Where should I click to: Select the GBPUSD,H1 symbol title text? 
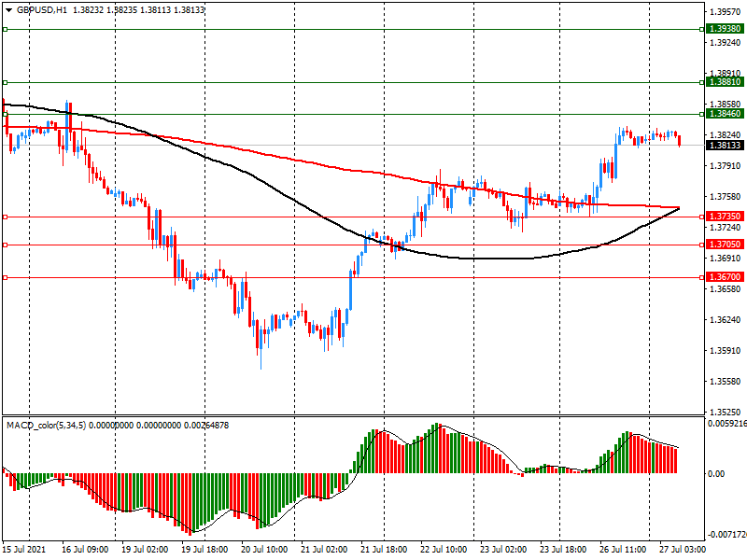tap(42, 9)
